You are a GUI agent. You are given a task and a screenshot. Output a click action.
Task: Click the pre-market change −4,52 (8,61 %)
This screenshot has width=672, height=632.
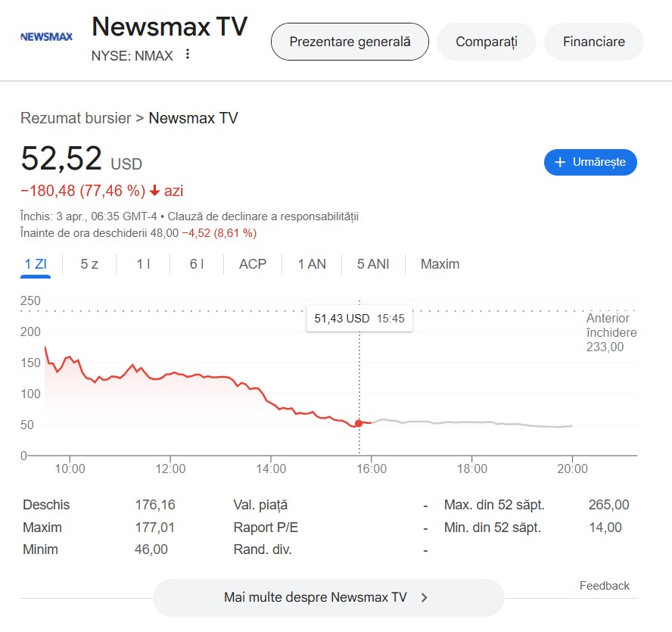[219, 233]
